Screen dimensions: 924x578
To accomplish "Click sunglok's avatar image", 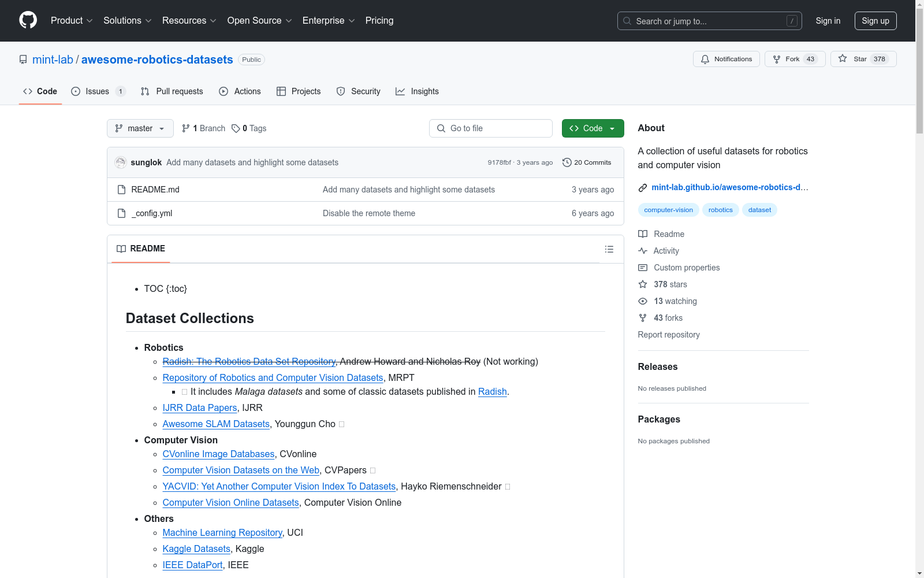I will (121, 162).
